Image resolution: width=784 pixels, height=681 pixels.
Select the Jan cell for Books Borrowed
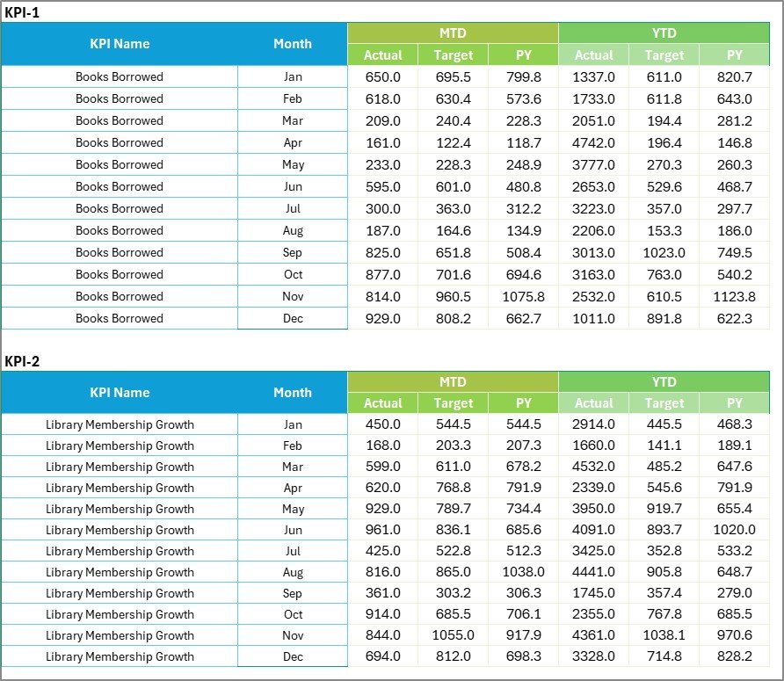coord(293,76)
